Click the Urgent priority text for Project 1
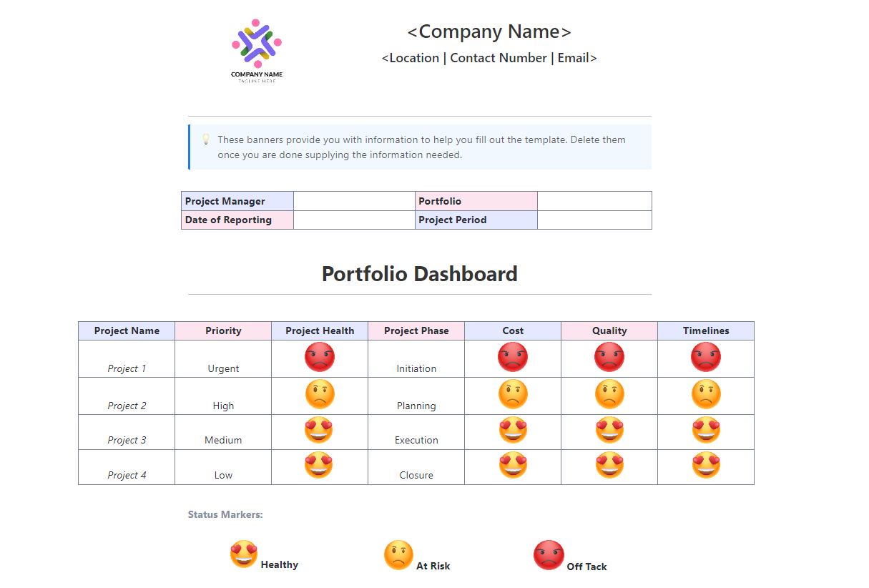This screenshot has width=869, height=588. tap(223, 368)
